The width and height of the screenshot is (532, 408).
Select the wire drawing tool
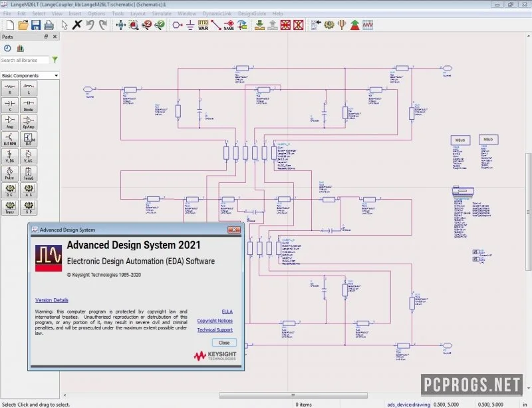pos(215,25)
